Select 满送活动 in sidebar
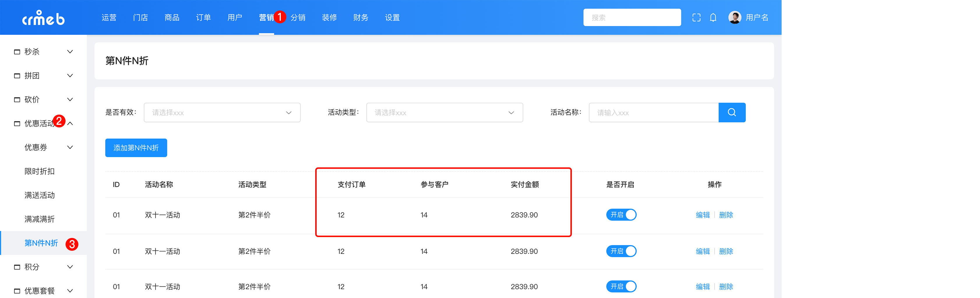Screen dimensions: 980x298 40,196
